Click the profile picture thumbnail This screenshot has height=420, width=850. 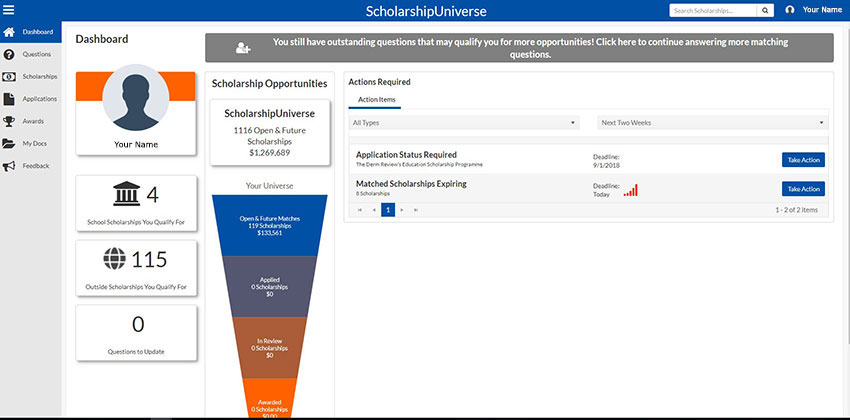(x=136, y=98)
